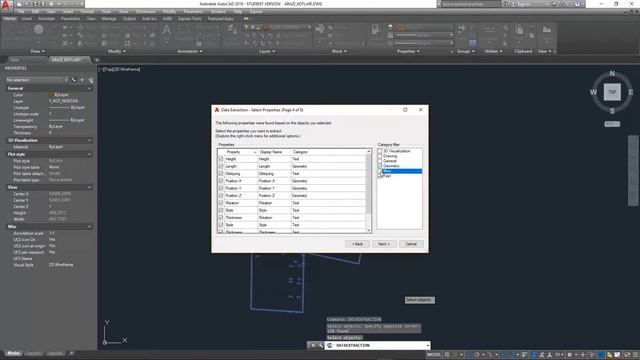This screenshot has width=640, height=360.
Task: Open the AutoCAD application menu button
Action: (x=6, y=6)
